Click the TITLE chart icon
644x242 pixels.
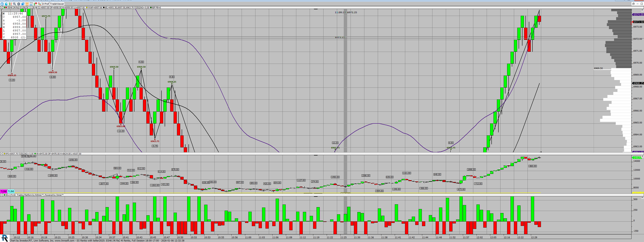click(x=31, y=4)
